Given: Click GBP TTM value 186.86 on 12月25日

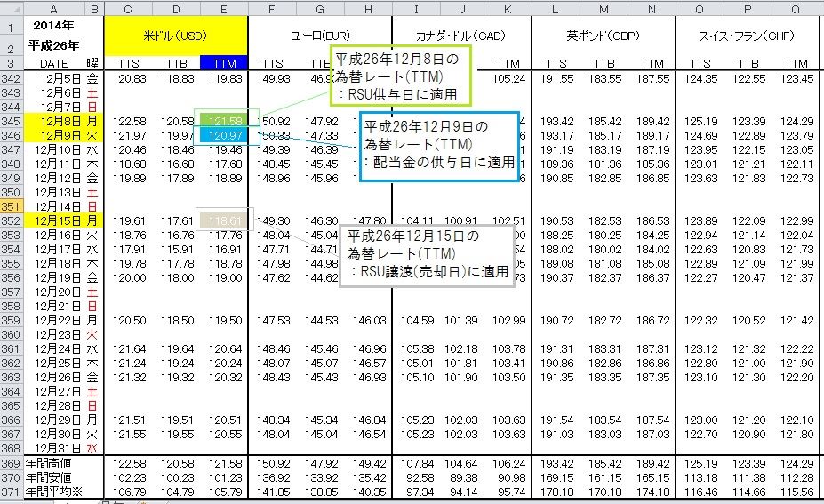Looking at the screenshot, I should point(652,363).
